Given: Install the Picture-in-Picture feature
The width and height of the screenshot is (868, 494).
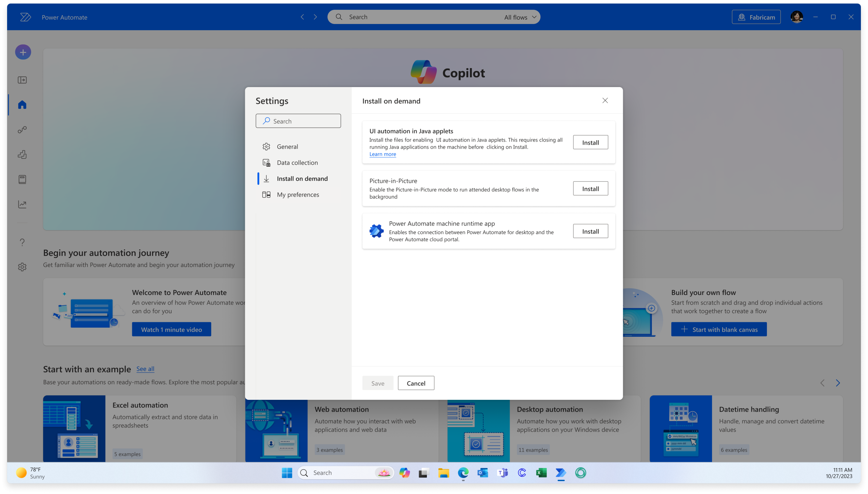Looking at the screenshot, I should coord(590,189).
